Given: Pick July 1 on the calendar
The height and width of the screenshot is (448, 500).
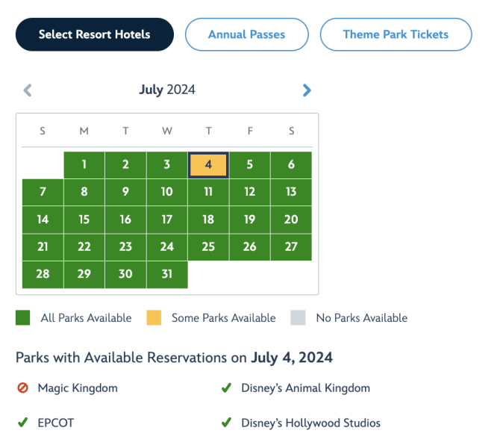Looking at the screenshot, I should coord(84,165).
